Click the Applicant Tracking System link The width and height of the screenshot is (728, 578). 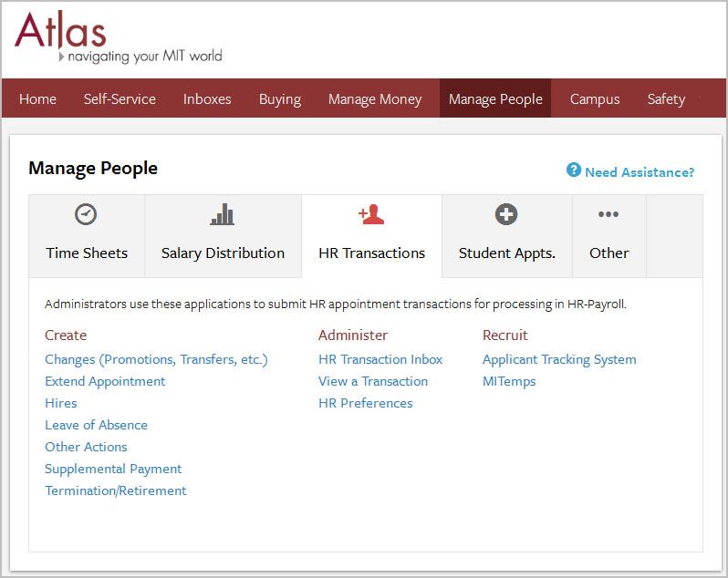click(x=559, y=359)
